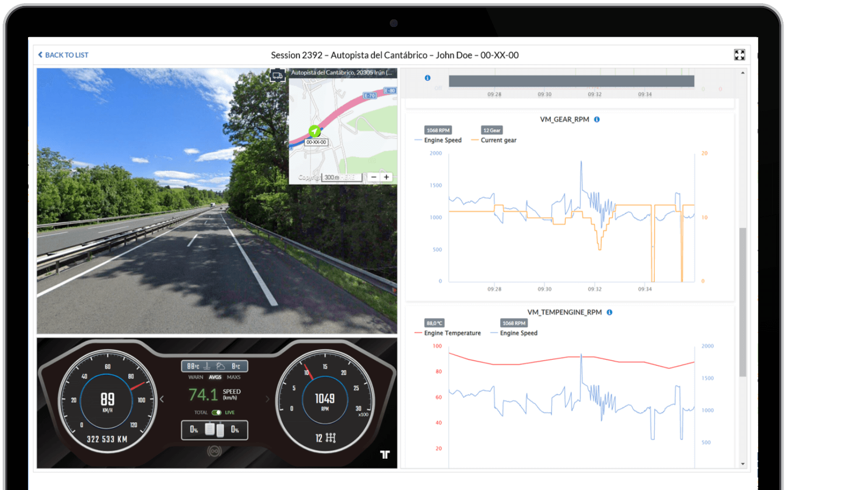This screenshot has height=490, width=868.
Task: Switch to the MAXS tab on dashboard
Action: pos(234,377)
